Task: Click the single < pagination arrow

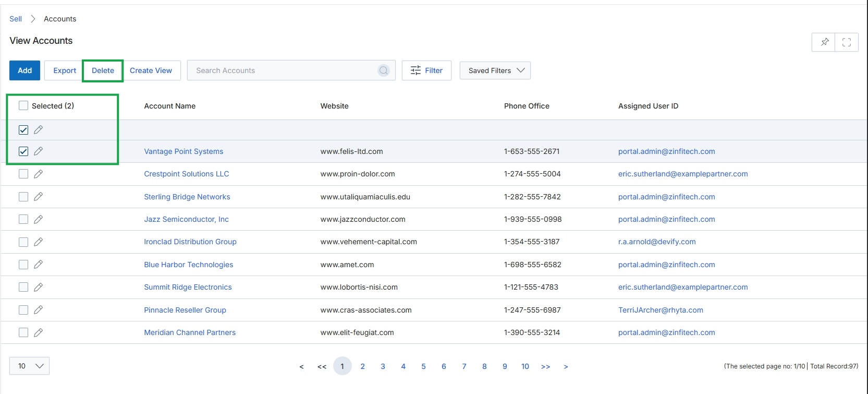Action: (x=302, y=367)
